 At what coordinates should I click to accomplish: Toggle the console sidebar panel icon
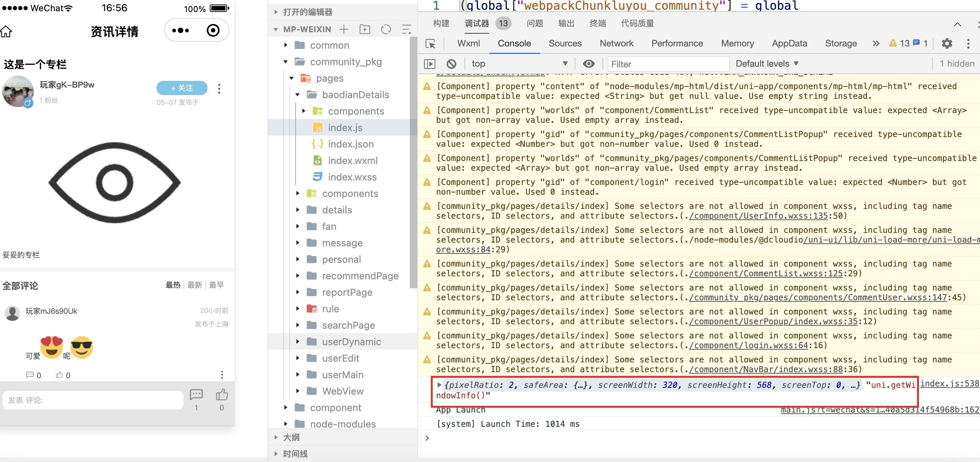point(430,64)
